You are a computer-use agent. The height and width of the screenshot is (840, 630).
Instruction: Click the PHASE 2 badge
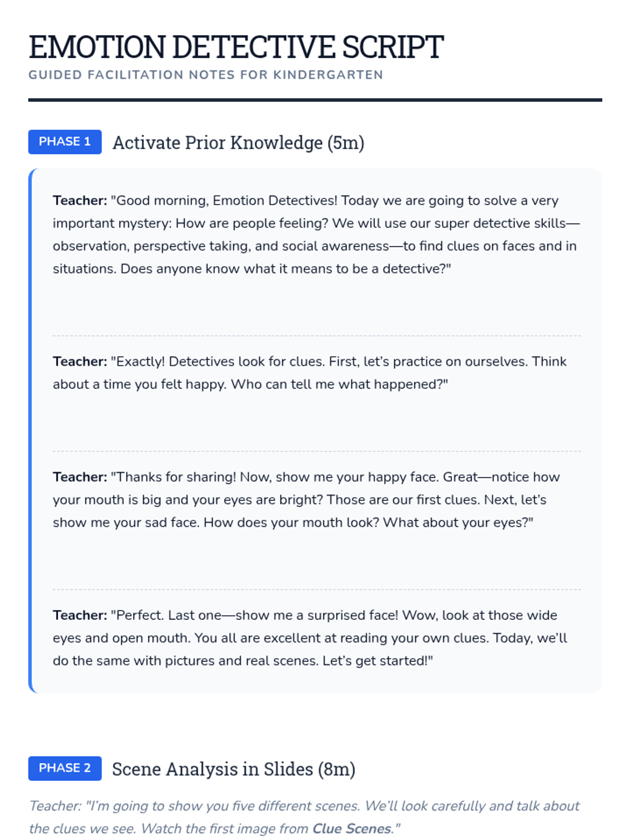(x=65, y=768)
